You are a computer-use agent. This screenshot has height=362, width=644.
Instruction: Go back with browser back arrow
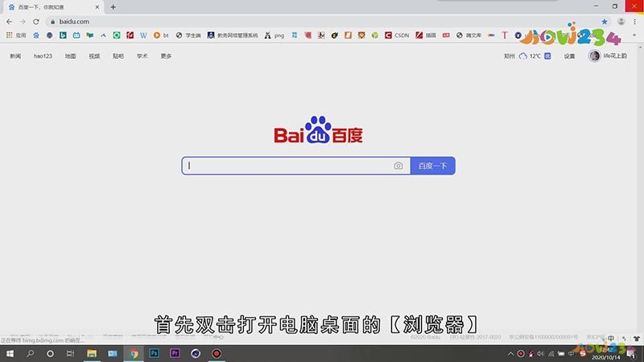coord(10,22)
